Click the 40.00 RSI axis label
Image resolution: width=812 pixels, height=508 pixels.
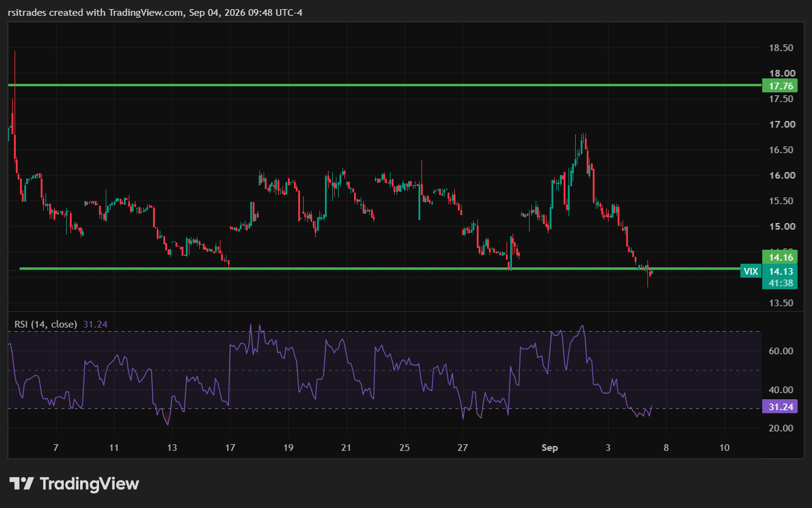pyautogui.click(x=782, y=390)
